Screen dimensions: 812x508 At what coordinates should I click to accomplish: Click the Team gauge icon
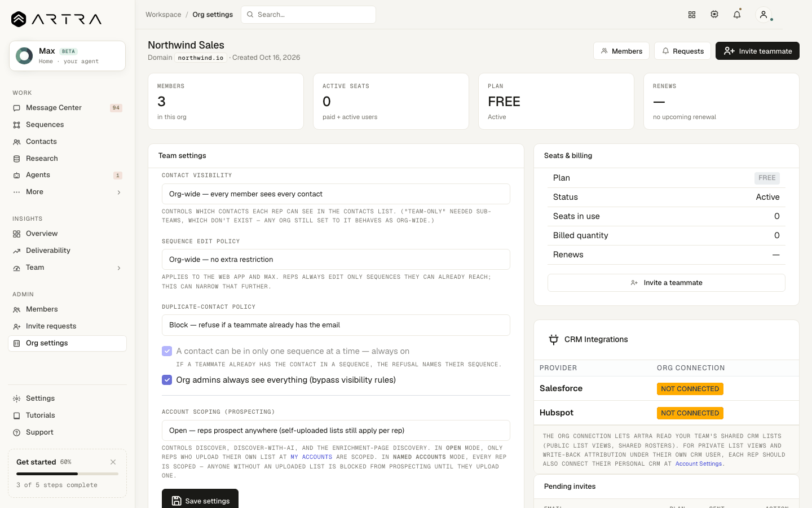(x=17, y=268)
